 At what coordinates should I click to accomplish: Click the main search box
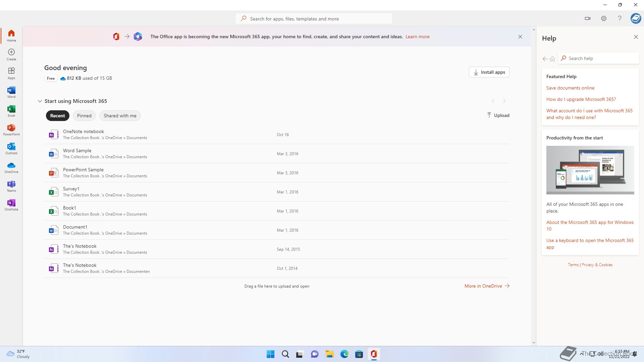point(314,19)
